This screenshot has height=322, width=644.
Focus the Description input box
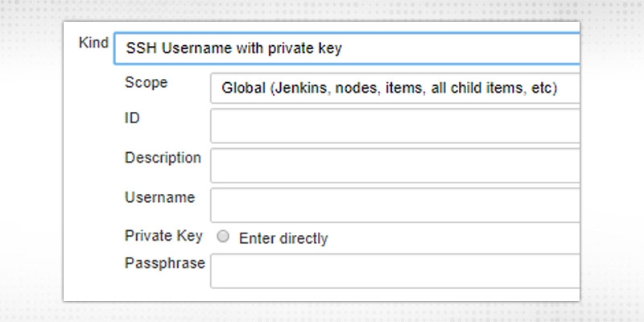click(394, 165)
